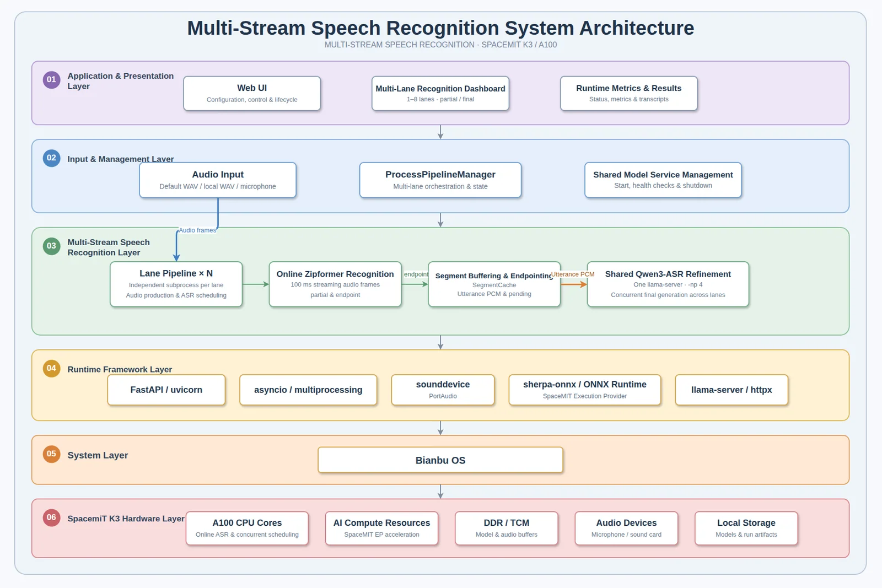Screen dimensions: 882x588
Task: Click the 'System Layer' label
Action: [x=98, y=455]
